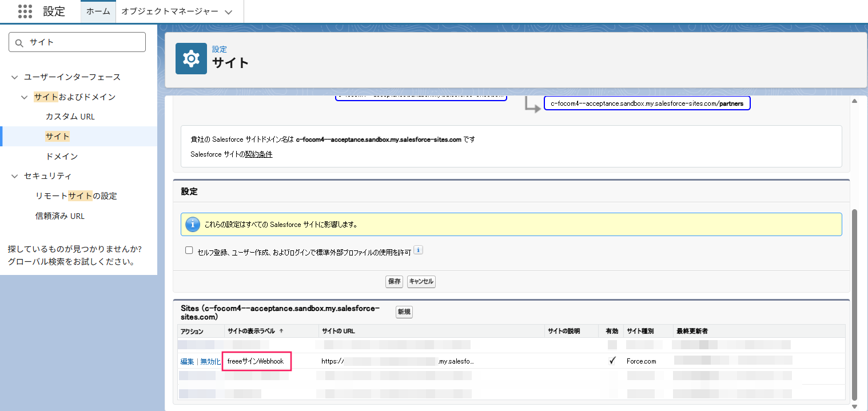868x411 pixels.
Task: Click the partners sites URL box
Action: point(647,103)
